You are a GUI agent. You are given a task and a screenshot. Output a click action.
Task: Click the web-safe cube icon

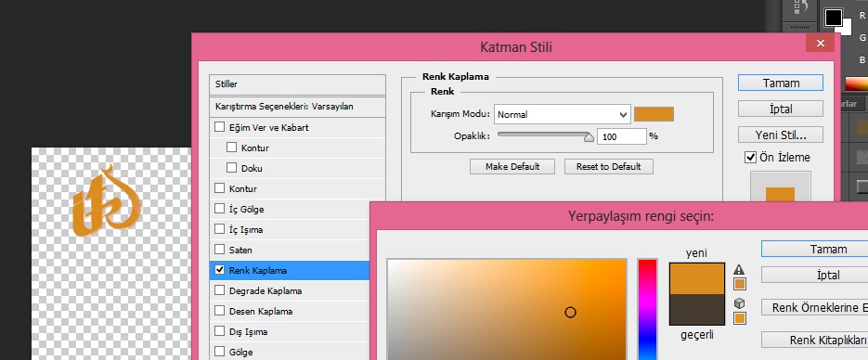740,303
